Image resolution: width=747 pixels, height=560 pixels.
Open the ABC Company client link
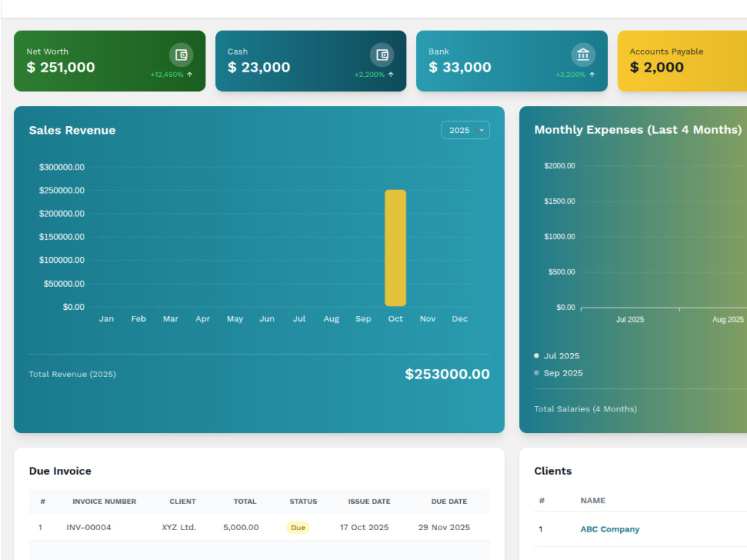[610, 529]
